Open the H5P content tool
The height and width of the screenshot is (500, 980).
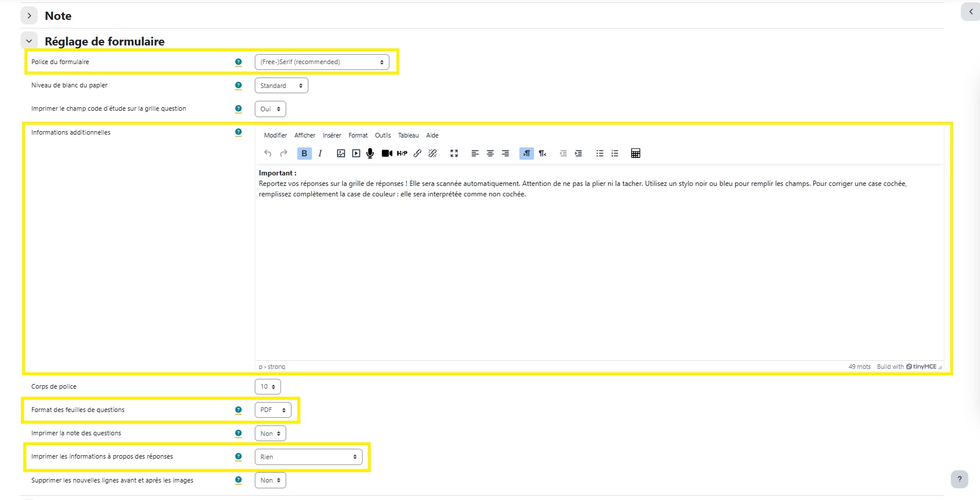point(402,153)
